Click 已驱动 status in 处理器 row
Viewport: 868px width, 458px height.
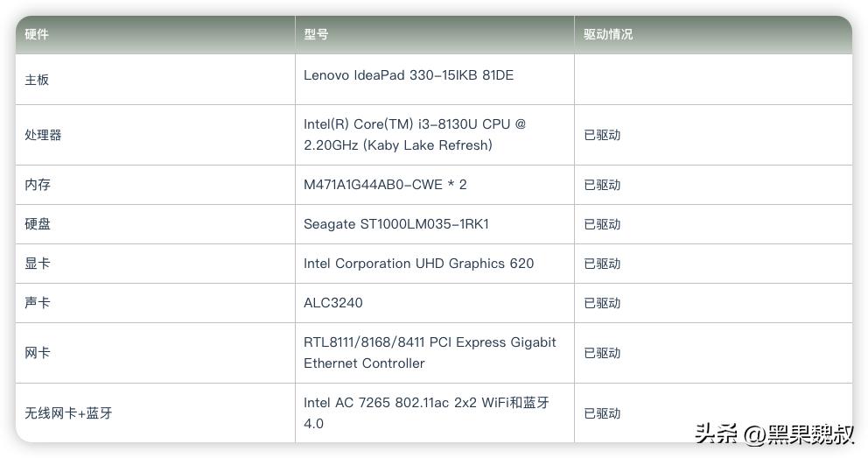click(x=602, y=135)
